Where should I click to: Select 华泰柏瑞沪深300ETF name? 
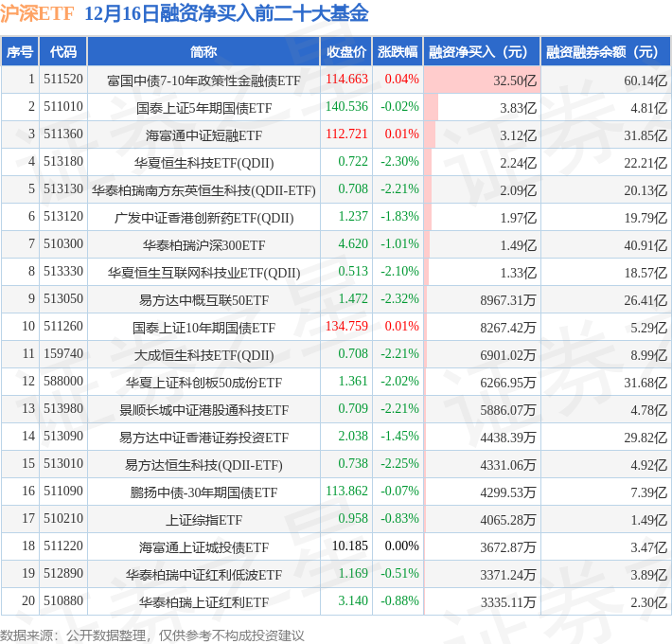pyautogui.click(x=203, y=245)
